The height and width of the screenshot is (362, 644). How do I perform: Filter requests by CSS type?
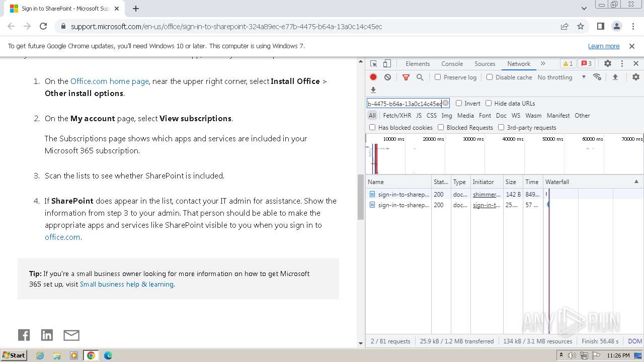432,115
